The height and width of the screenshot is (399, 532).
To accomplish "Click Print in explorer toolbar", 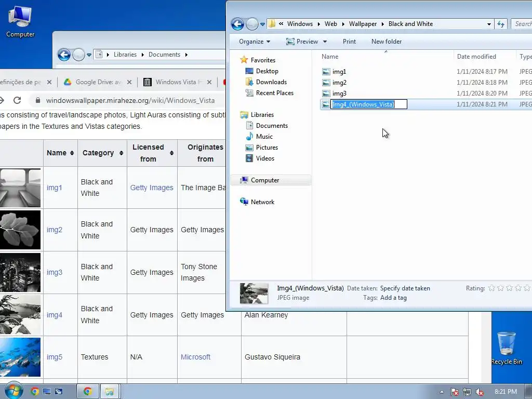I will pyautogui.click(x=349, y=42).
